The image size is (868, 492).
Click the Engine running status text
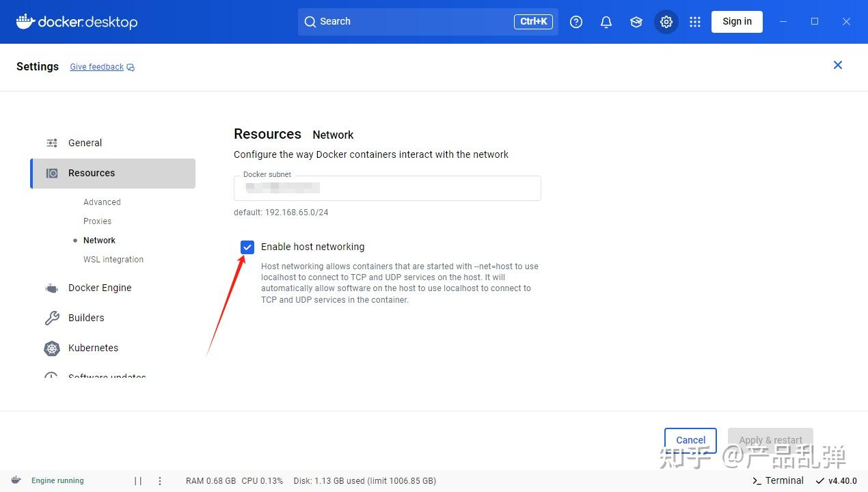click(57, 480)
